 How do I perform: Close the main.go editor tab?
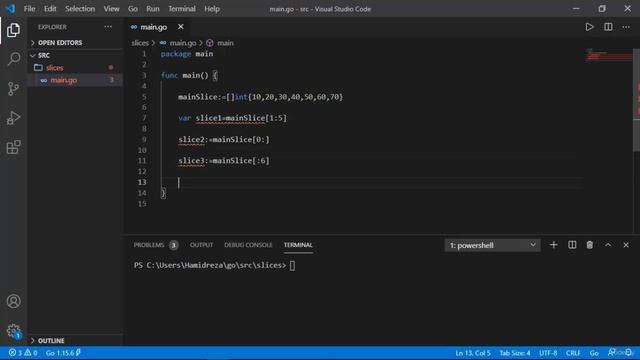[x=180, y=27]
